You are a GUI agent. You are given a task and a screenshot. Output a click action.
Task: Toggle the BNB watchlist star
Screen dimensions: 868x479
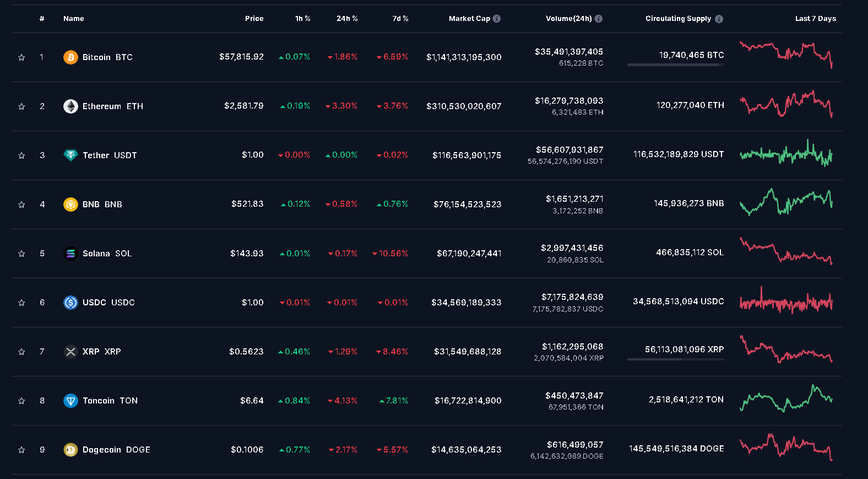(21, 204)
